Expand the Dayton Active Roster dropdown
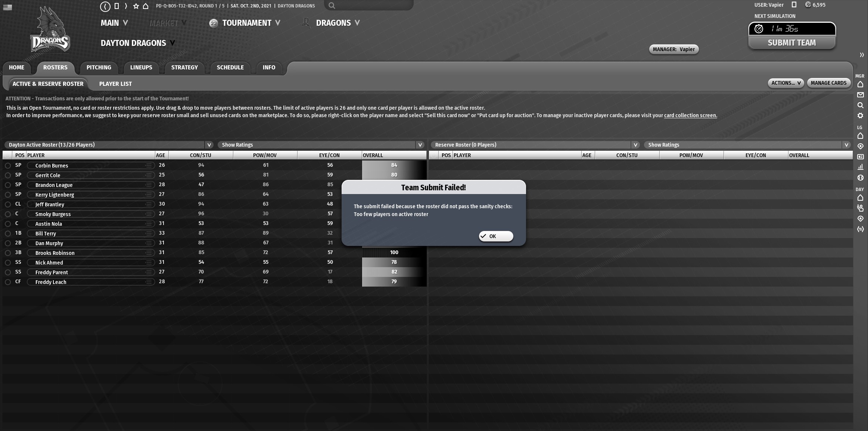Viewport: 868px width, 431px height. point(209,145)
